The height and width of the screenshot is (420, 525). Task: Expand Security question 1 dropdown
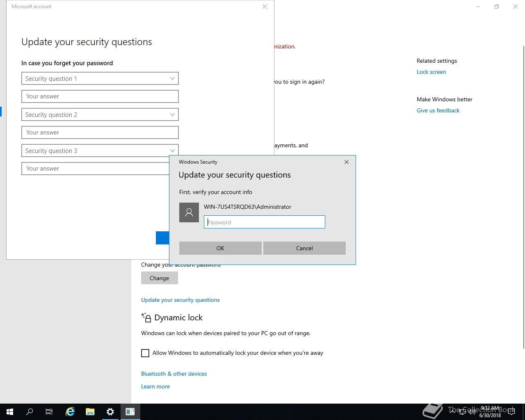tap(100, 78)
